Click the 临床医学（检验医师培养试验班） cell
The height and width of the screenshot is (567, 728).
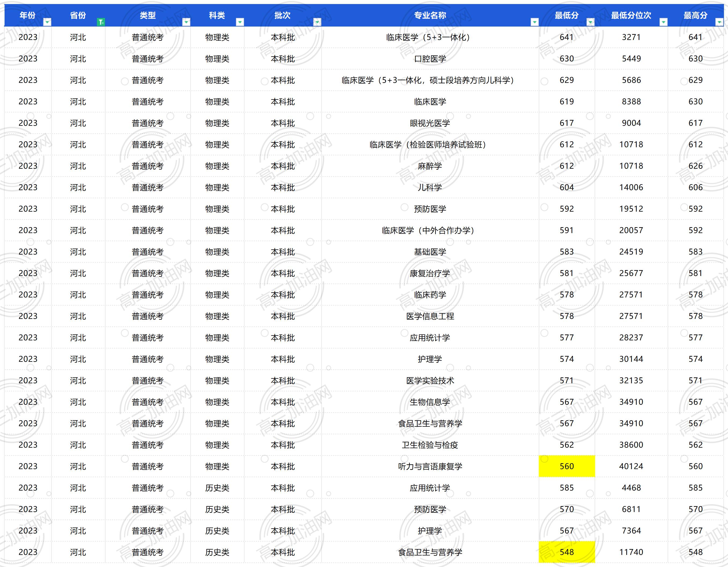pyautogui.click(x=430, y=145)
